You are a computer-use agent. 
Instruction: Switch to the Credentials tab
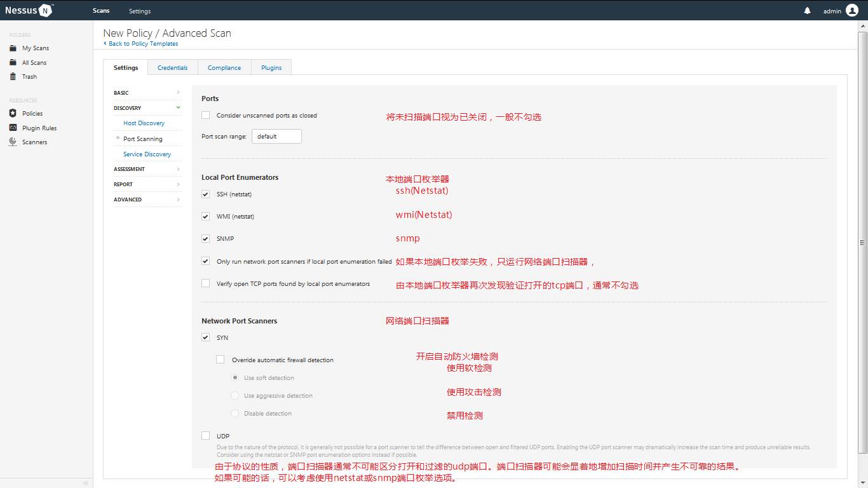tap(172, 67)
